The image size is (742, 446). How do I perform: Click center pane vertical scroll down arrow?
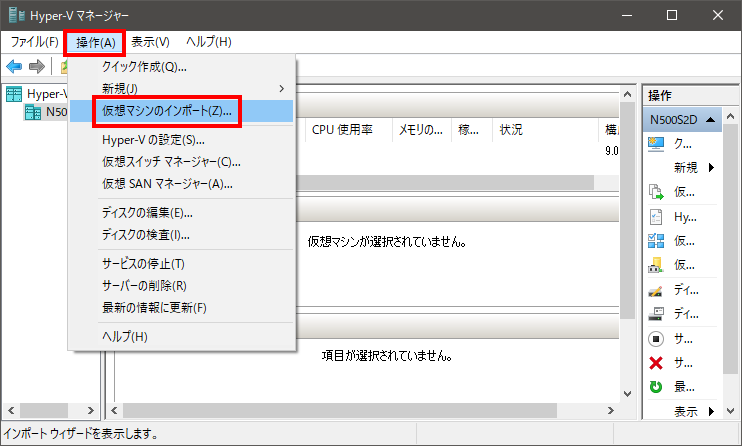pos(627,394)
